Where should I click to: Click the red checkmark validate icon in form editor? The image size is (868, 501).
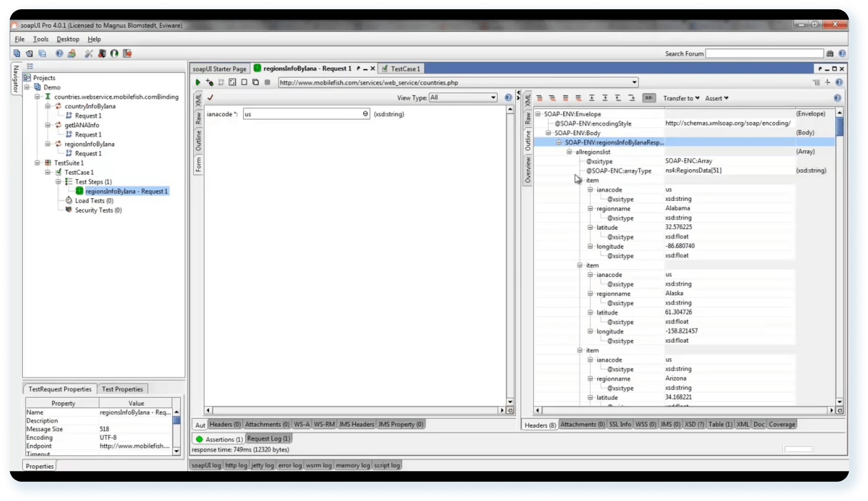tap(210, 97)
